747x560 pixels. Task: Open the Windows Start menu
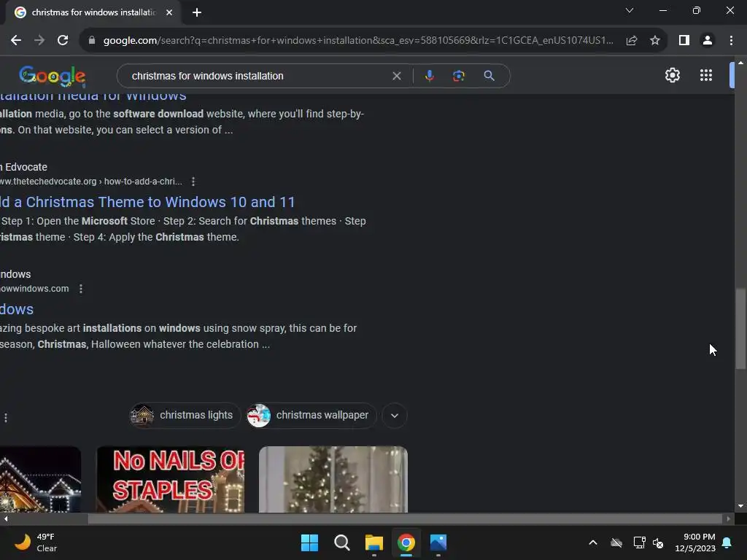309,542
